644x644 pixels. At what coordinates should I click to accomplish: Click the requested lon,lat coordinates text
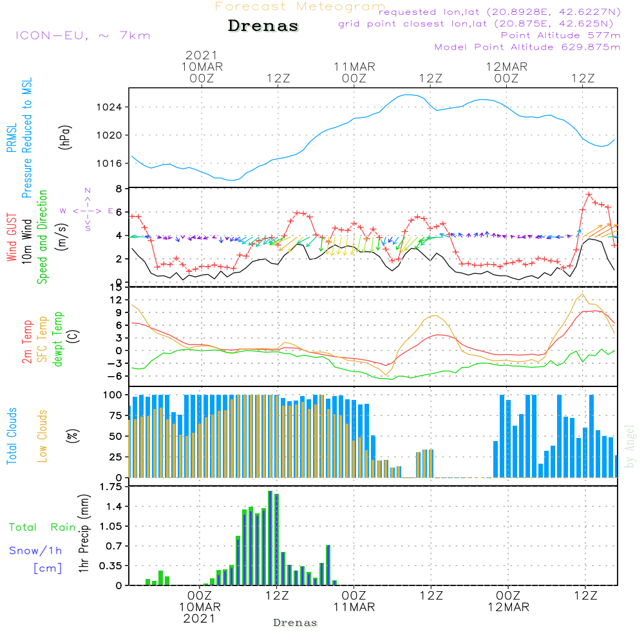coord(499,12)
